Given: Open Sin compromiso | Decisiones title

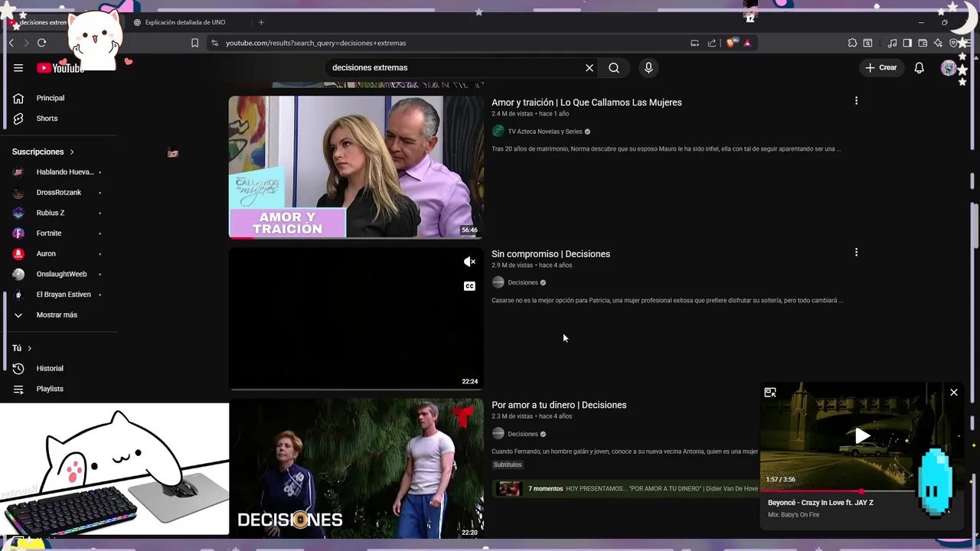Looking at the screenshot, I should coord(550,254).
